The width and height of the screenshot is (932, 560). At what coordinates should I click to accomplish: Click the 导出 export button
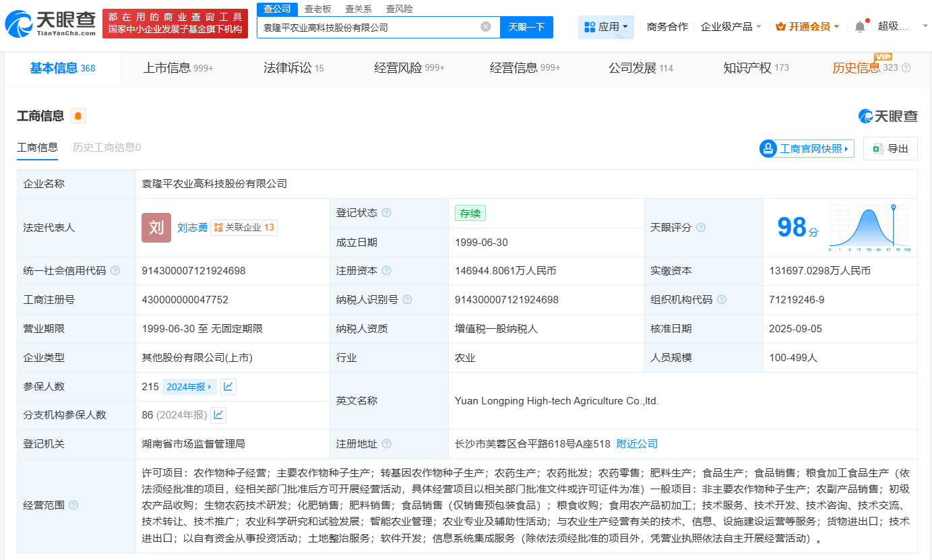pos(890,149)
